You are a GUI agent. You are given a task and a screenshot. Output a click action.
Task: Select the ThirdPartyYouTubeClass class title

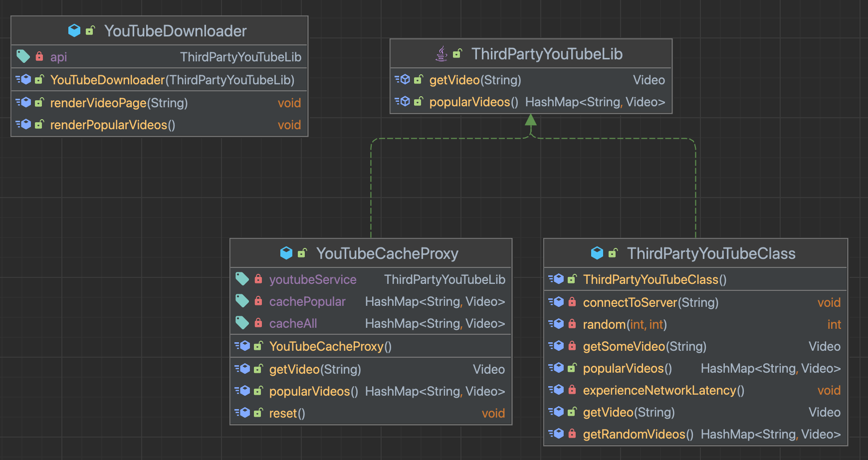tap(711, 253)
